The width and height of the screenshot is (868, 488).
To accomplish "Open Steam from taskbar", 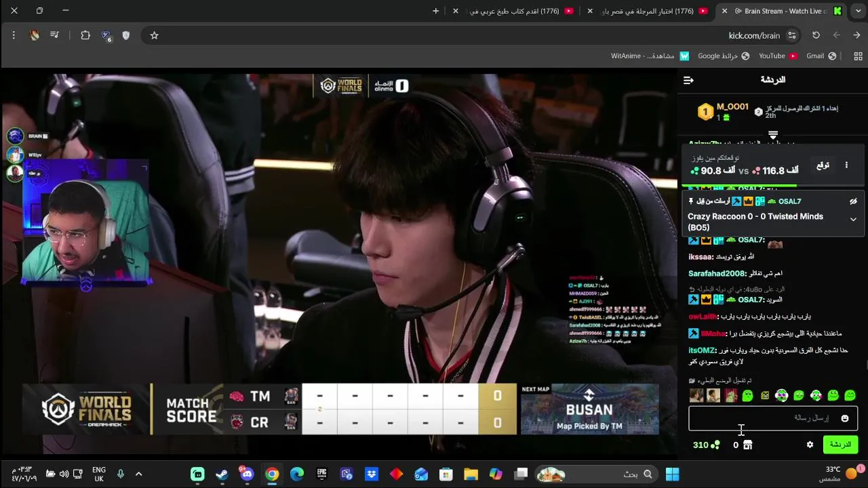I will click(x=222, y=474).
